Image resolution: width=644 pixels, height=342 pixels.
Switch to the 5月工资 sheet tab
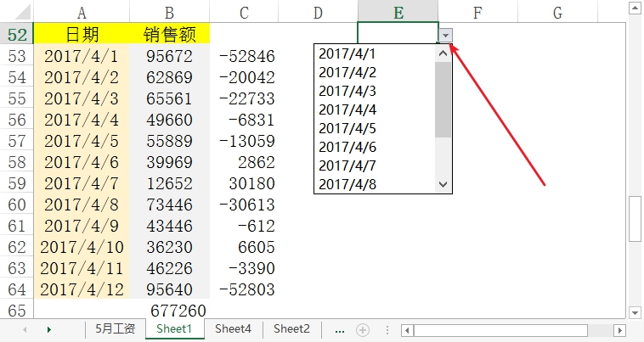point(115,329)
